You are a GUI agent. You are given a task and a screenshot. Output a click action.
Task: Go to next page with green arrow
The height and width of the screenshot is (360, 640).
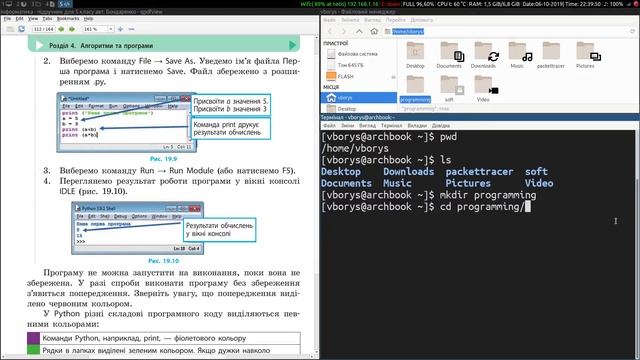coord(72,29)
